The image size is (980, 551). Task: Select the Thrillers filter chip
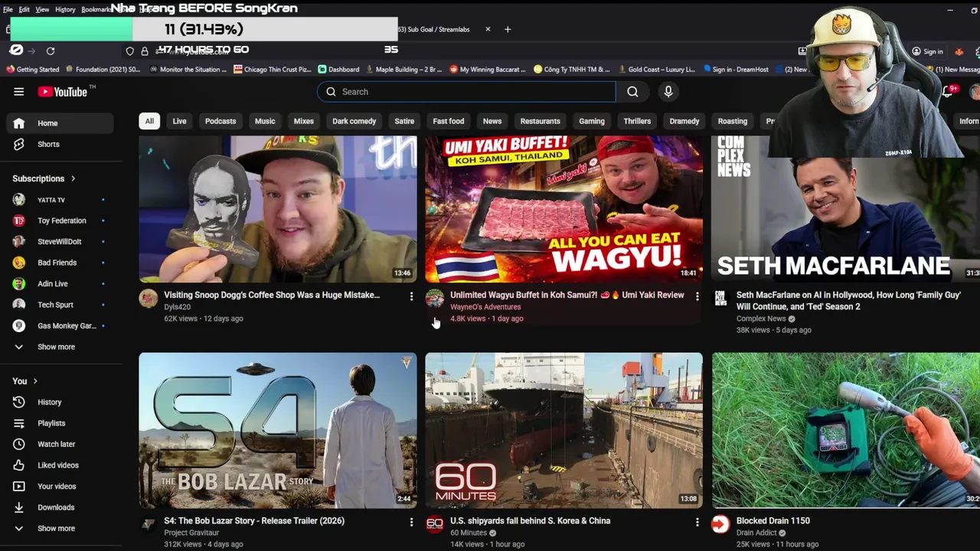[x=637, y=121]
